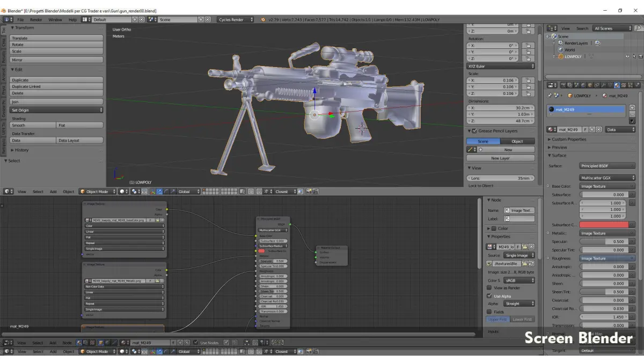Uncheck the Use Alpha checkbox
Screen dimensions: 644x362
pyautogui.click(x=489, y=295)
